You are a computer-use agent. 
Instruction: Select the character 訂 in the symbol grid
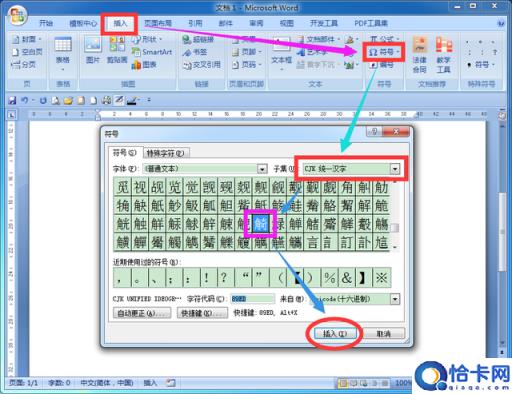point(347,242)
